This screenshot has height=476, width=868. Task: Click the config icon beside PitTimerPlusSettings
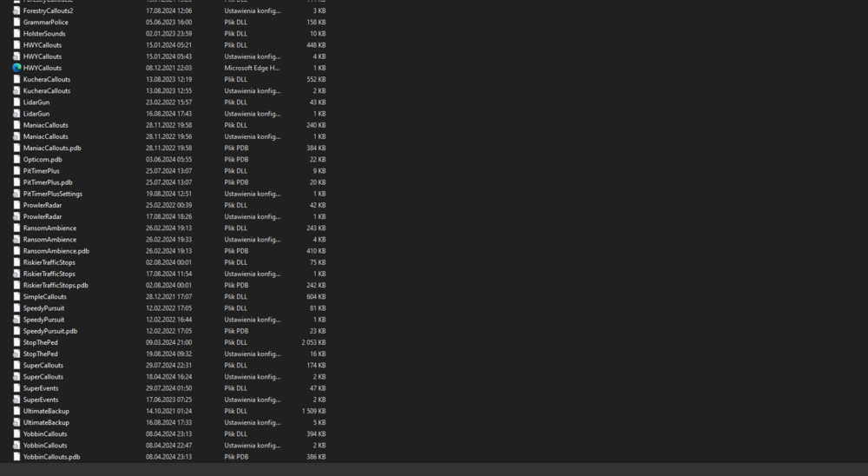[16, 194]
